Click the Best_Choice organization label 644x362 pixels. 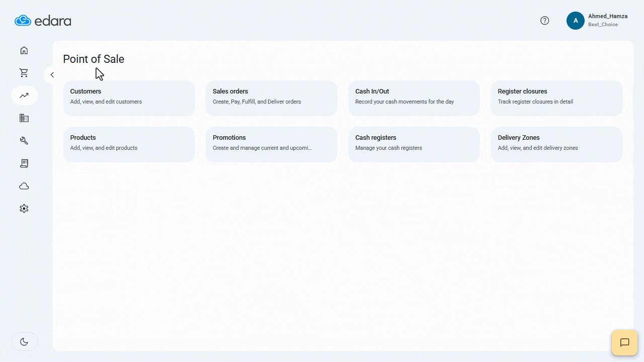[603, 25]
